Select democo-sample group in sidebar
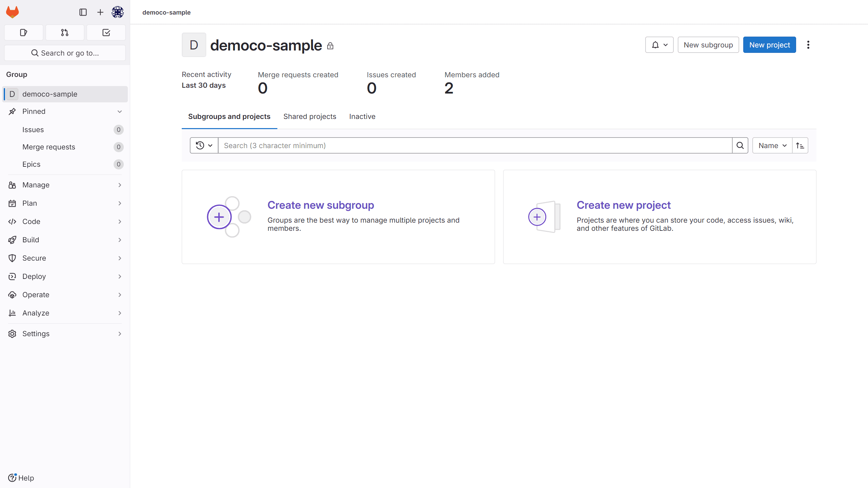Image resolution: width=868 pixels, height=488 pixels. coord(65,94)
